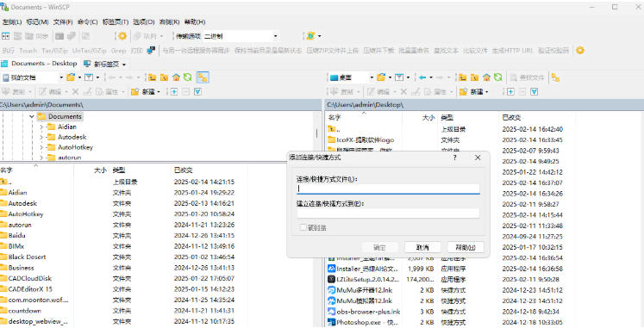Click right panel filter funnel icon
This screenshot has width=644, height=328.
(399, 77)
